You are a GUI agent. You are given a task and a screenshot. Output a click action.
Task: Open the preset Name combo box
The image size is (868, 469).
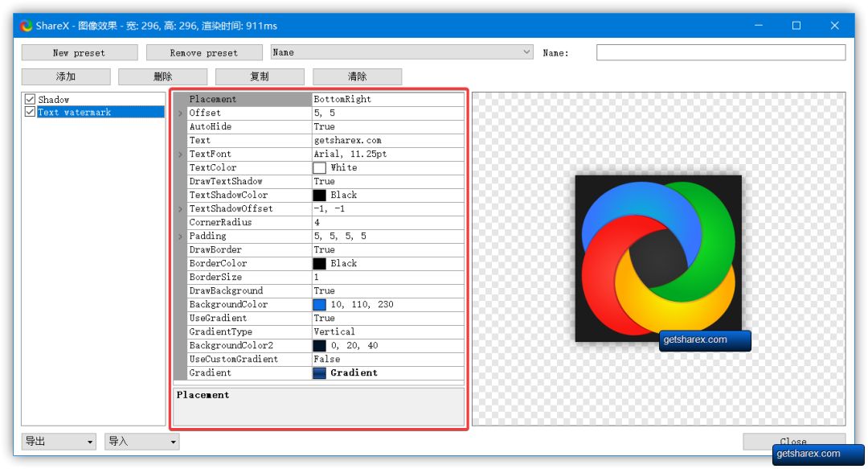(402, 52)
